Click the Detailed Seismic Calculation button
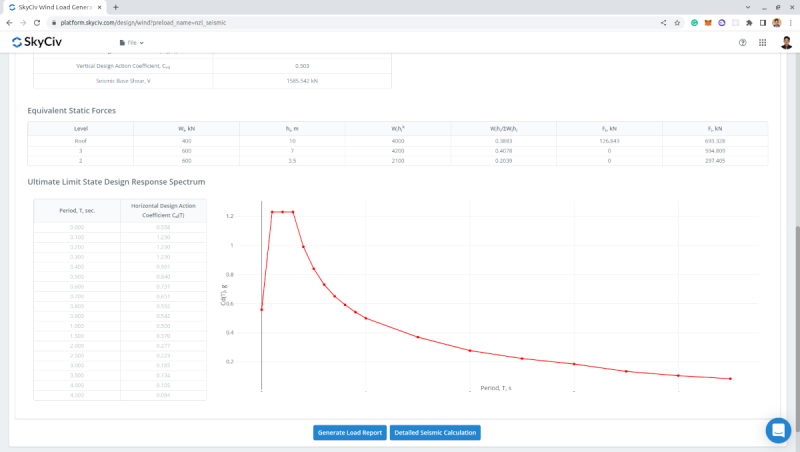Viewport: 800px width, 452px height. click(x=435, y=433)
